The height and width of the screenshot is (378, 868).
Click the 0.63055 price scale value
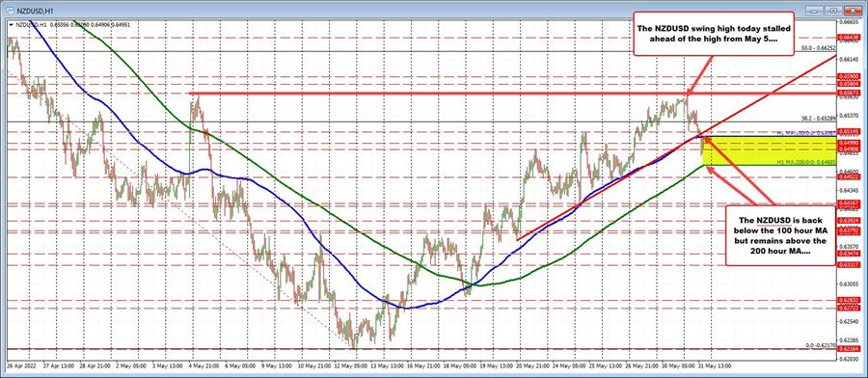click(x=849, y=283)
